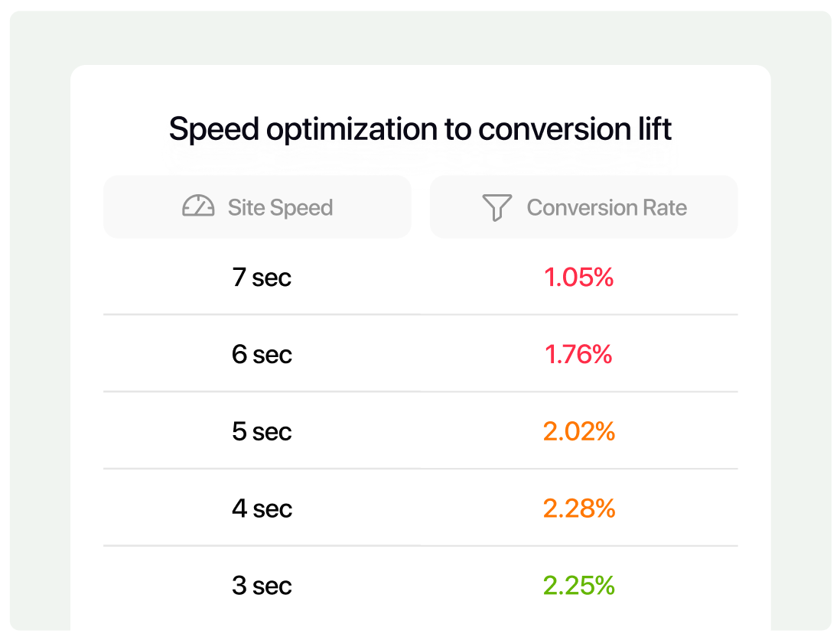840x640 pixels.
Task: Click the divider between 7 sec and 6 sec rows
Action: (420, 314)
